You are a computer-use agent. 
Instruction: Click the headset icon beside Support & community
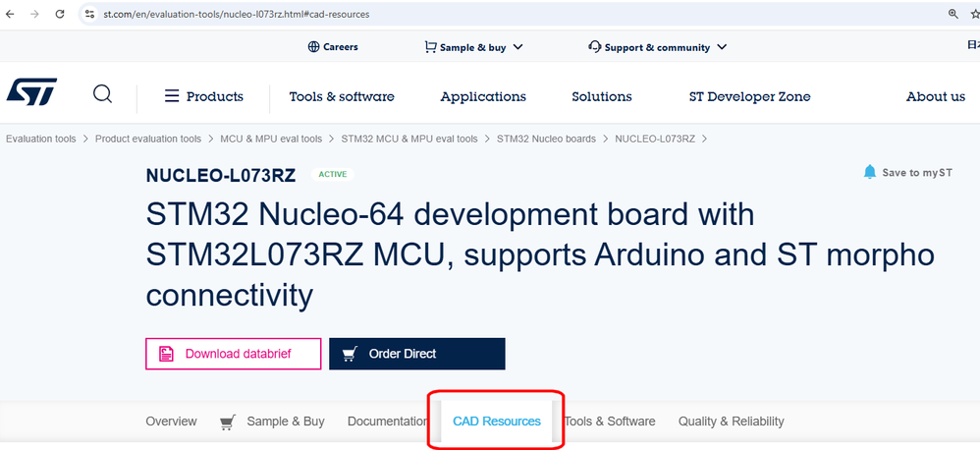click(594, 47)
